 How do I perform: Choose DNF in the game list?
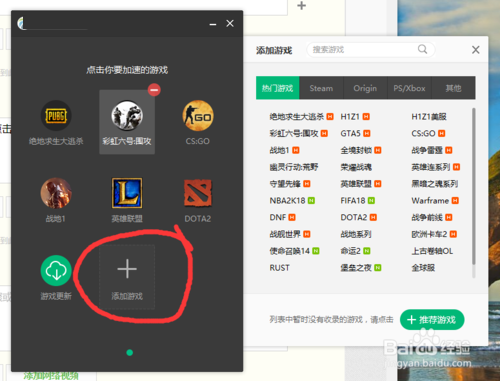tap(278, 217)
